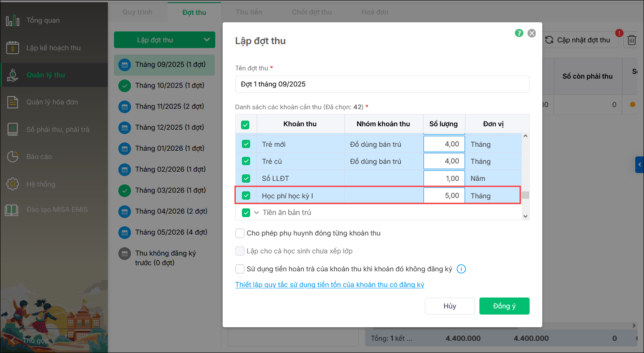Click the calendar icon for Tháng 04/2026
644x353 pixels.
tap(124, 212)
